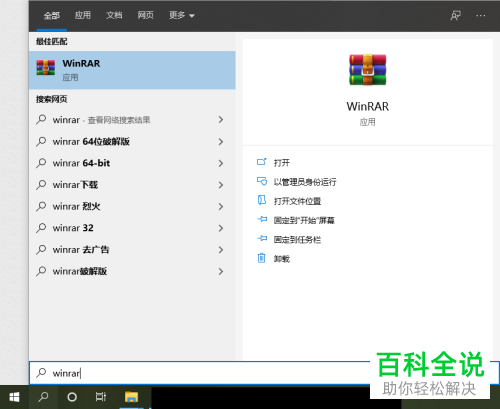Viewport: 500px width, 409px height.
Task: Open File Explorer from the taskbar
Action: click(x=131, y=397)
